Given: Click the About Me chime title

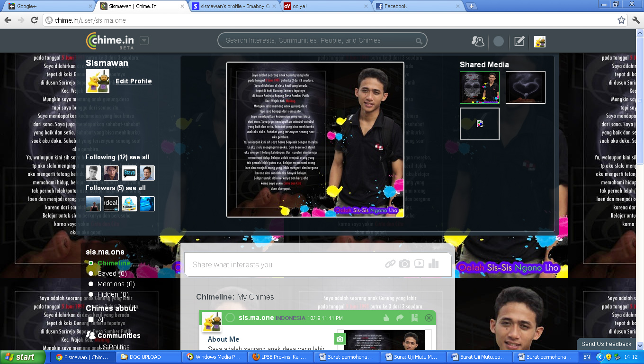Looking at the screenshot, I should pos(224,339).
